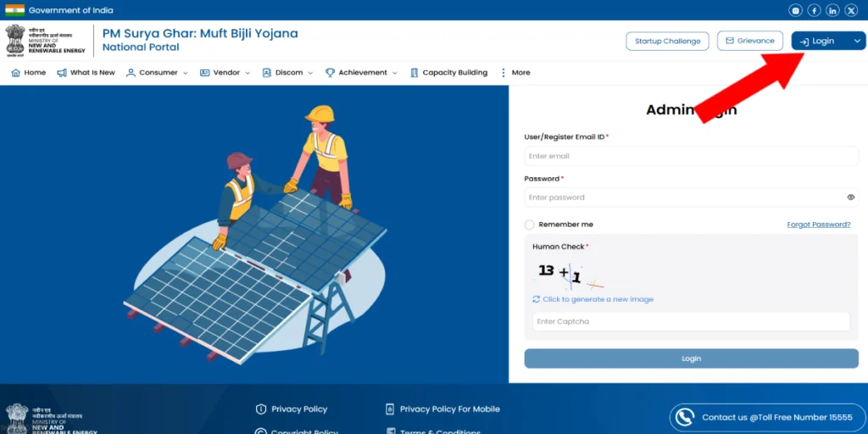
Task: Click Contact us Toll Free Number button
Action: point(768,417)
